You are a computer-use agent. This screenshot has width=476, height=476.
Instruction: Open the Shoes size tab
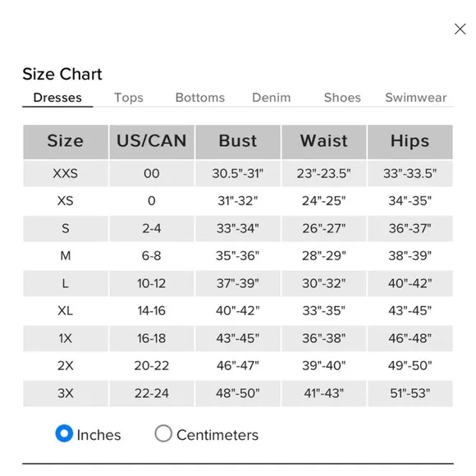(342, 98)
